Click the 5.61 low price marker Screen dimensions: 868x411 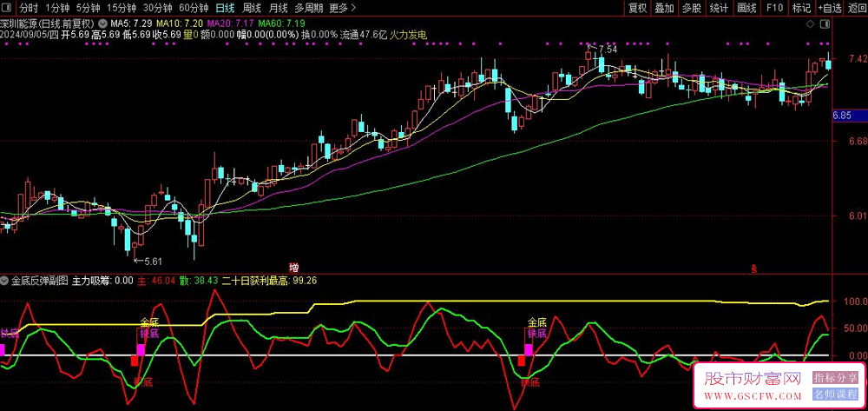[x=154, y=261]
